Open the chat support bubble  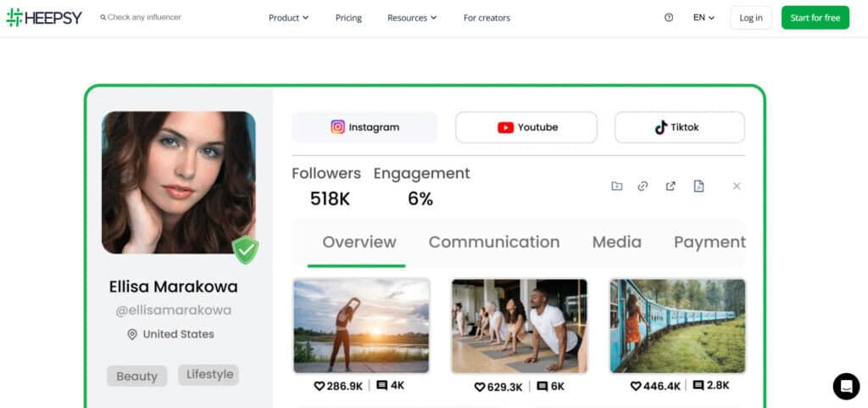pos(847,386)
